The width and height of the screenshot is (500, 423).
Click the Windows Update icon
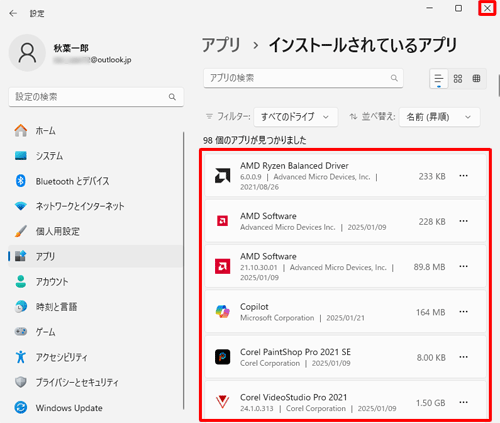(x=21, y=407)
